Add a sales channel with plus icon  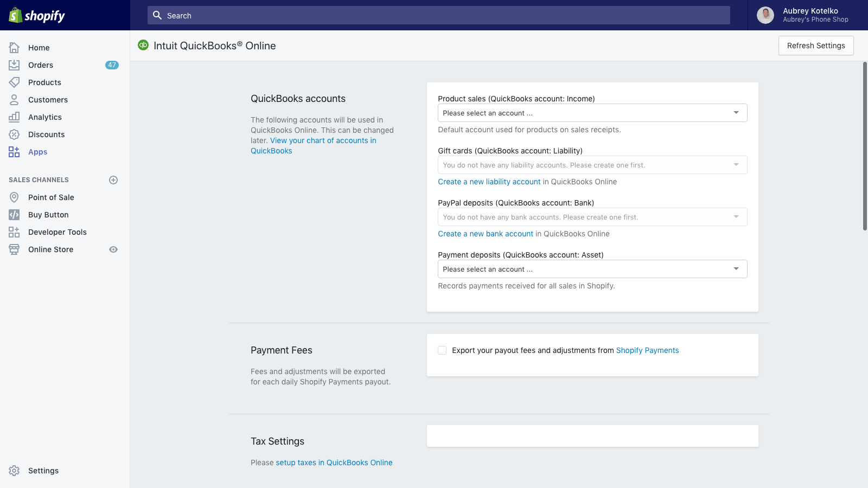coord(113,180)
